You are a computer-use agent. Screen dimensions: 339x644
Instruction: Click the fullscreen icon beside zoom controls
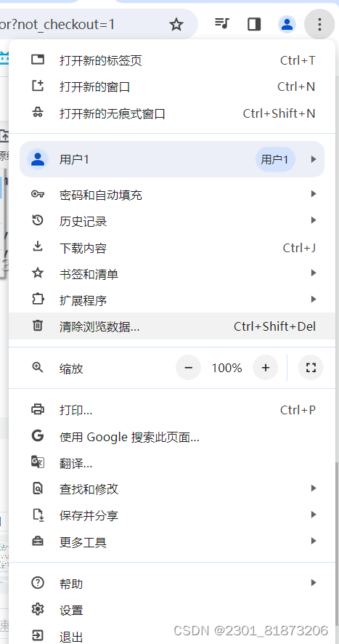pos(311,368)
